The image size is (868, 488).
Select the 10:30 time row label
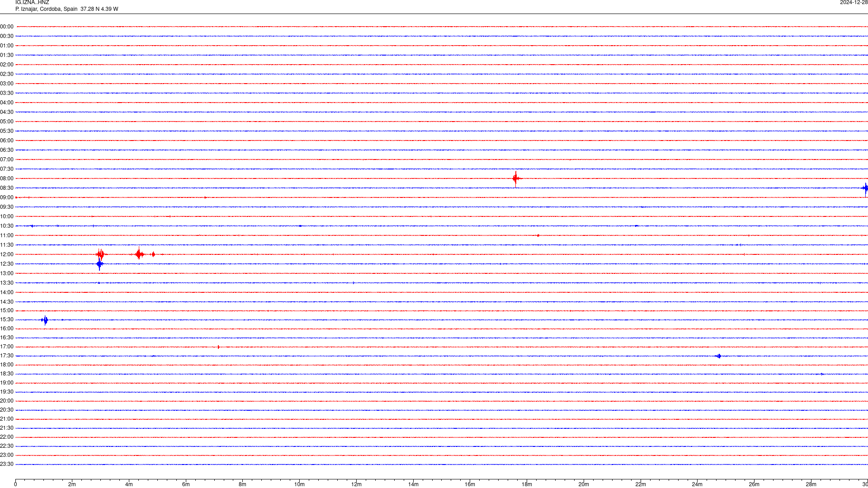pos(7,226)
